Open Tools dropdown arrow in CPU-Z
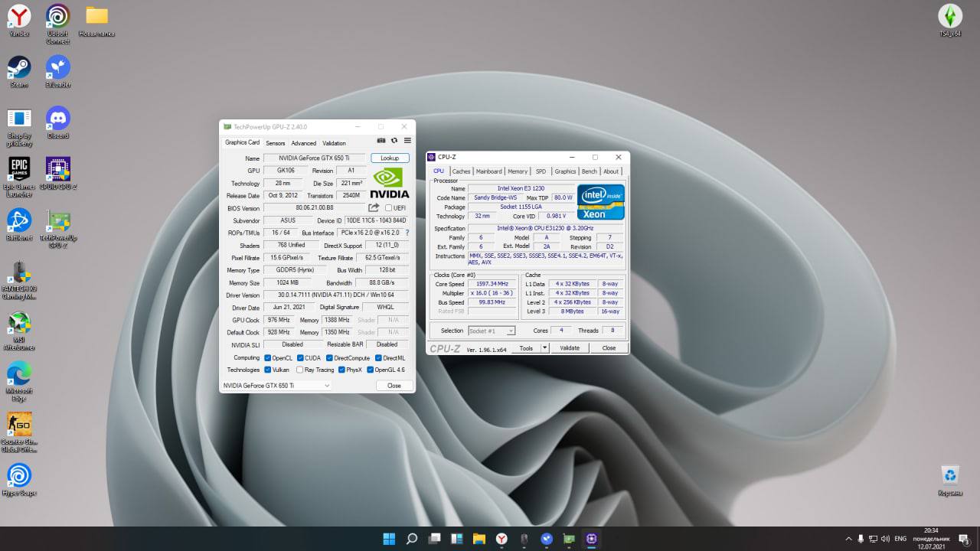Viewport: 980px width, 551px height. 545,347
